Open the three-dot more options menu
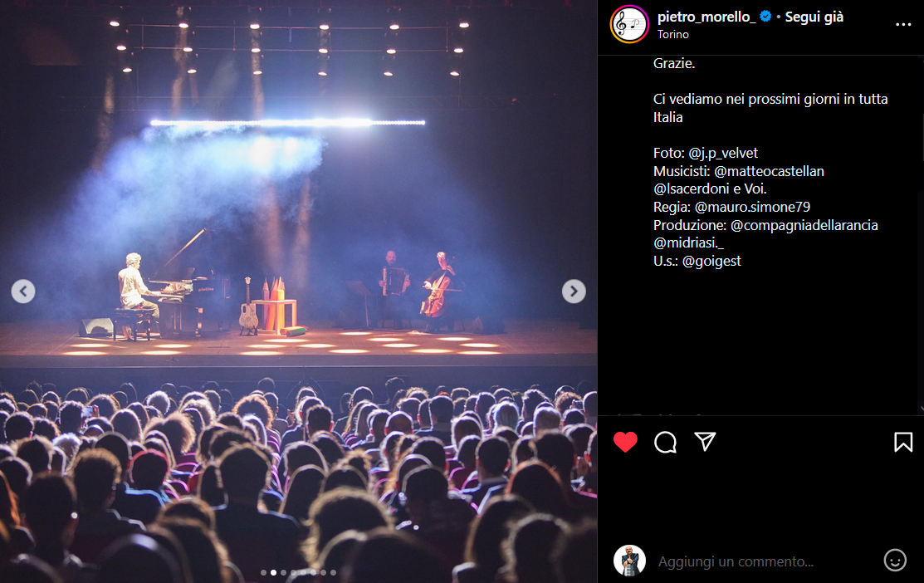The height and width of the screenshot is (583, 924). (x=903, y=25)
